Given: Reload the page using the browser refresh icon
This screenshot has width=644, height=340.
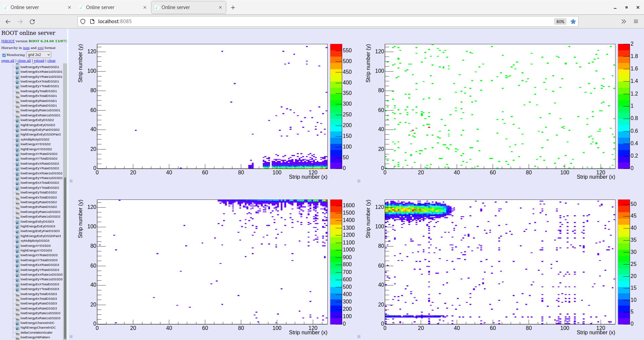Looking at the screenshot, I should [32, 21].
